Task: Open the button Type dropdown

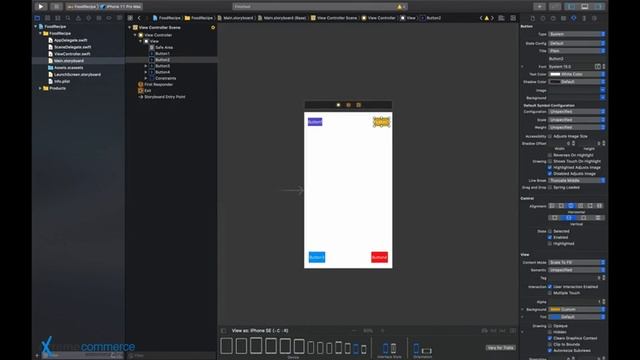Action: 576,34
